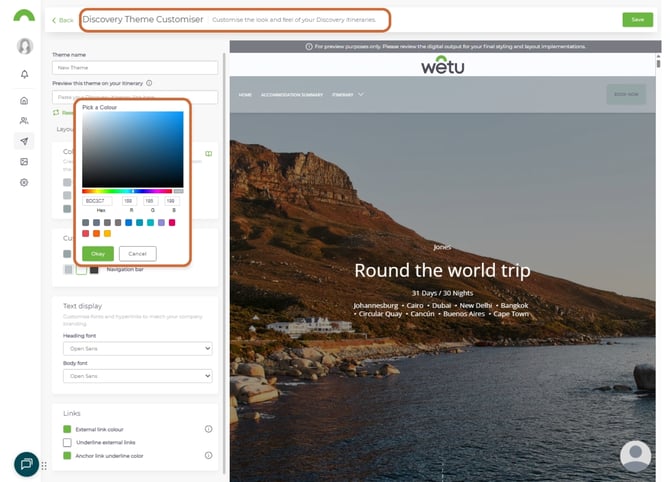This screenshot has width=670, height=482.
Task: Click info icon beside External link colour
Action: [208, 429]
